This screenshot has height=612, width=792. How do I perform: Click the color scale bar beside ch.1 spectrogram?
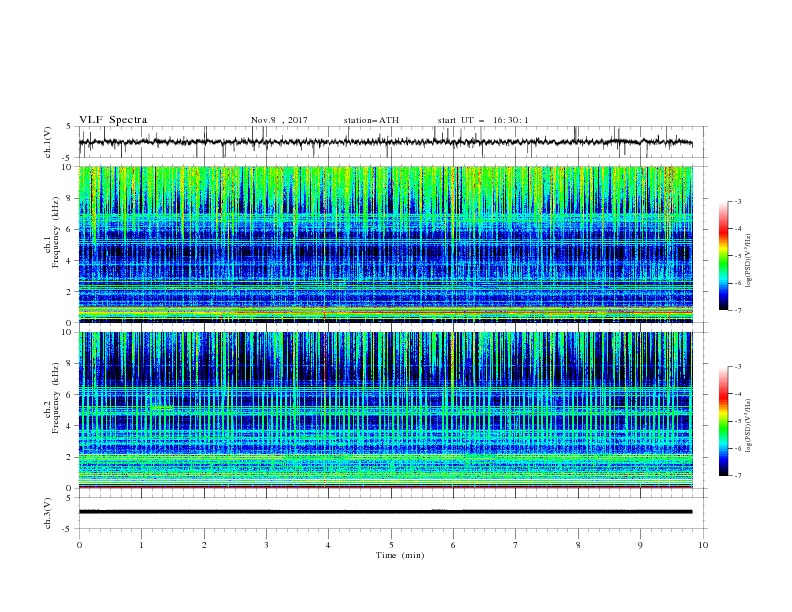click(723, 256)
